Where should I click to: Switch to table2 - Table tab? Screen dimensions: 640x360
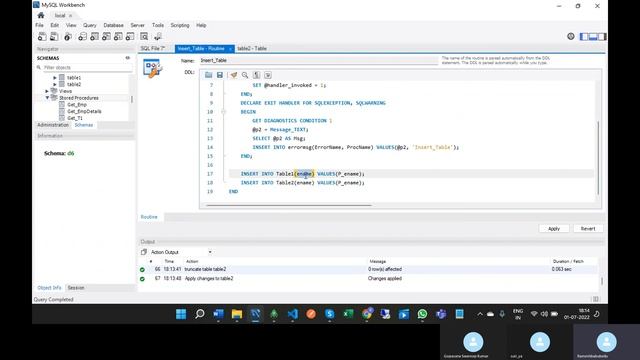pyautogui.click(x=252, y=49)
